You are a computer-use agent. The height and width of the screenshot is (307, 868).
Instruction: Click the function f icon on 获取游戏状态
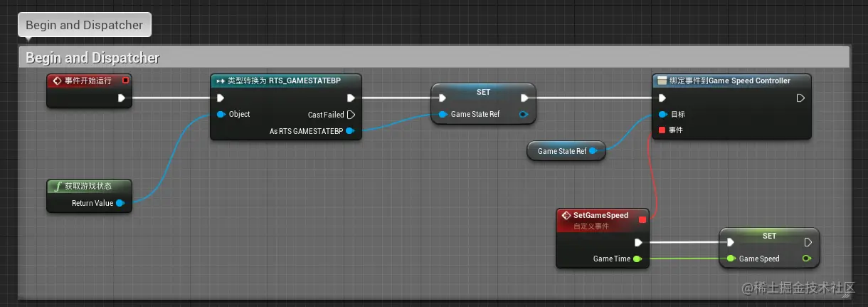pos(57,187)
